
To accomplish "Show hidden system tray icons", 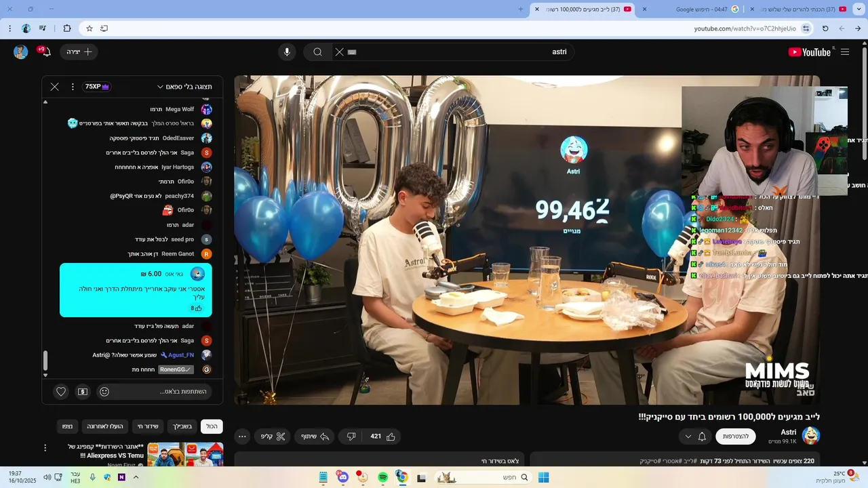I will coord(136,477).
